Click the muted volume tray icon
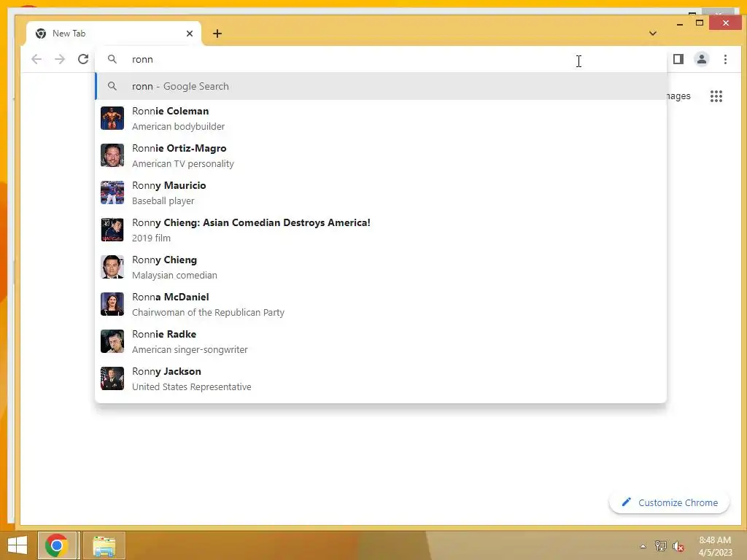This screenshot has height=560, width=747. tap(678, 546)
